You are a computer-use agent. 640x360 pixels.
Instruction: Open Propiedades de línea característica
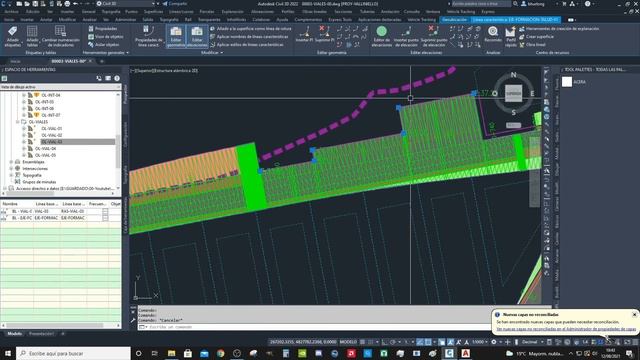pyautogui.click(x=149, y=36)
